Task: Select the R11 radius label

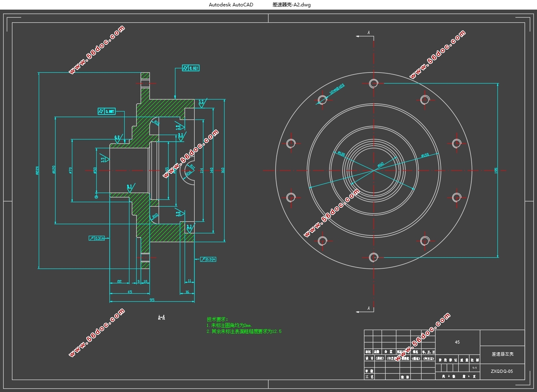Action: coord(192,166)
